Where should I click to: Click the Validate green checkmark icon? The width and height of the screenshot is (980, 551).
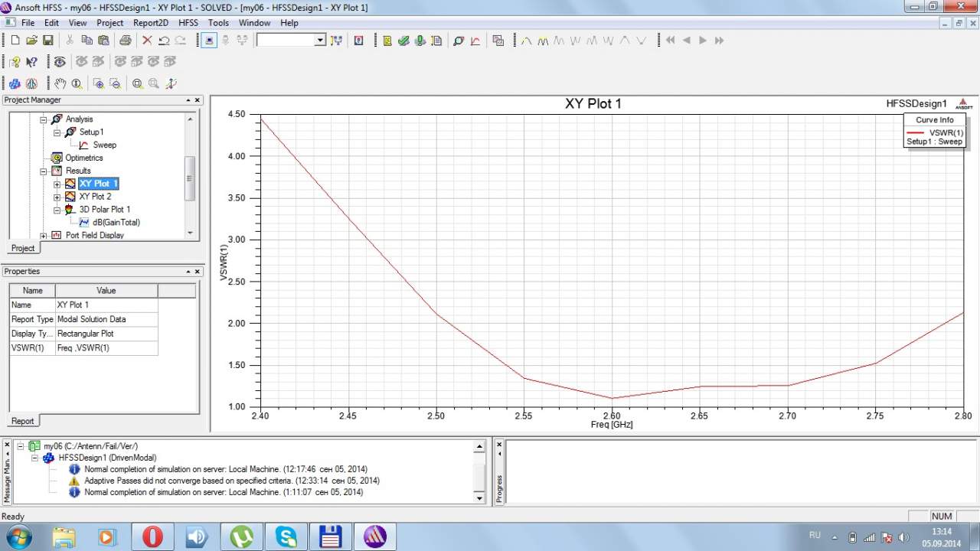point(404,41)
